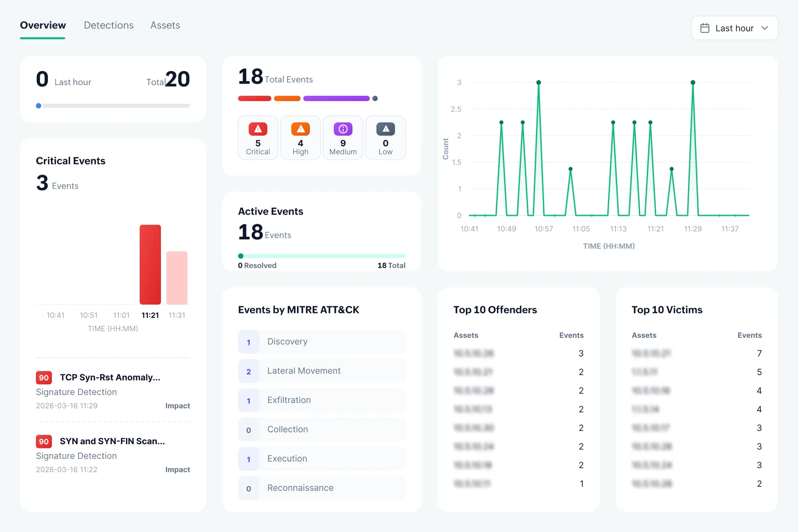Screen dimensions: 798x532
Task: Select the Low severity icon
Action: click(x=385, y=129)
